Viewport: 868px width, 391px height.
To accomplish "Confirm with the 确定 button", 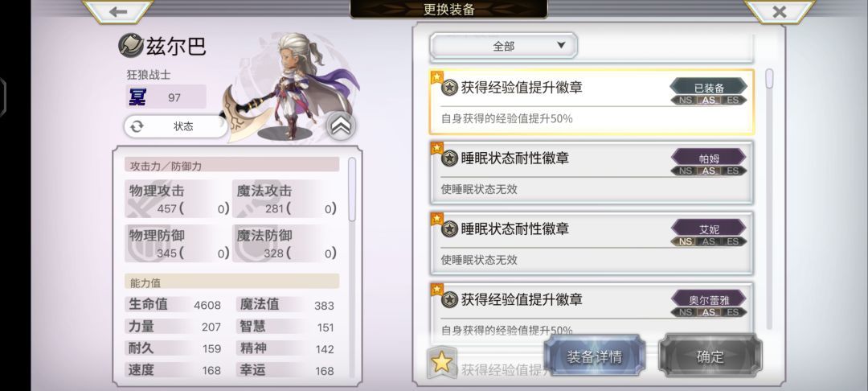I will 710,356.
